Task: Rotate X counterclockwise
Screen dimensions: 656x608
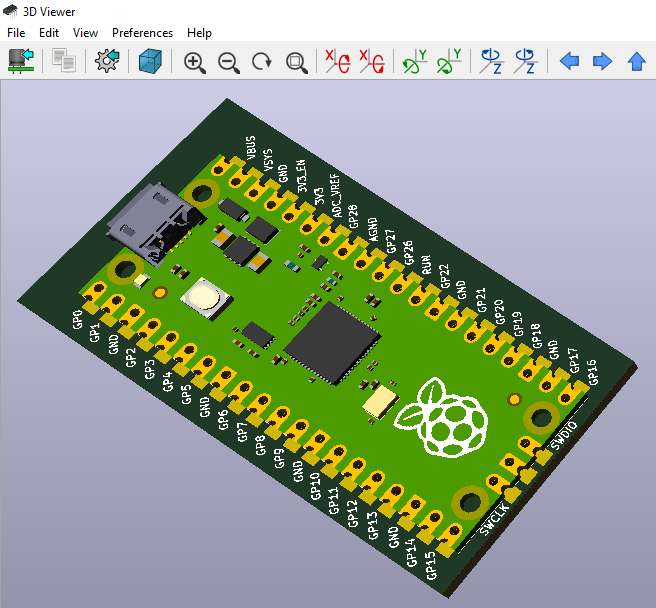Action: pos(372,62)
